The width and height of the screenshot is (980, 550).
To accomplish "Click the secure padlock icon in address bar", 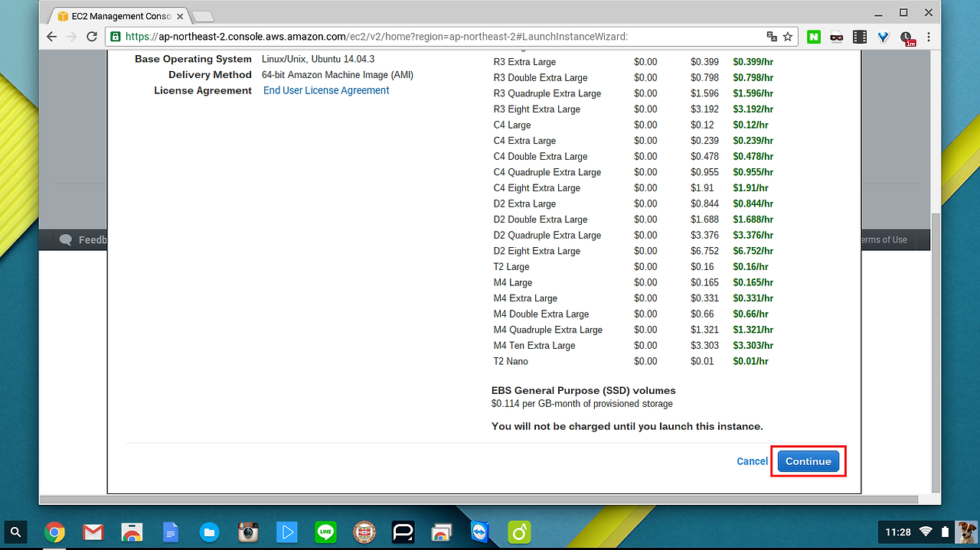I will click(x=115, y=36).
